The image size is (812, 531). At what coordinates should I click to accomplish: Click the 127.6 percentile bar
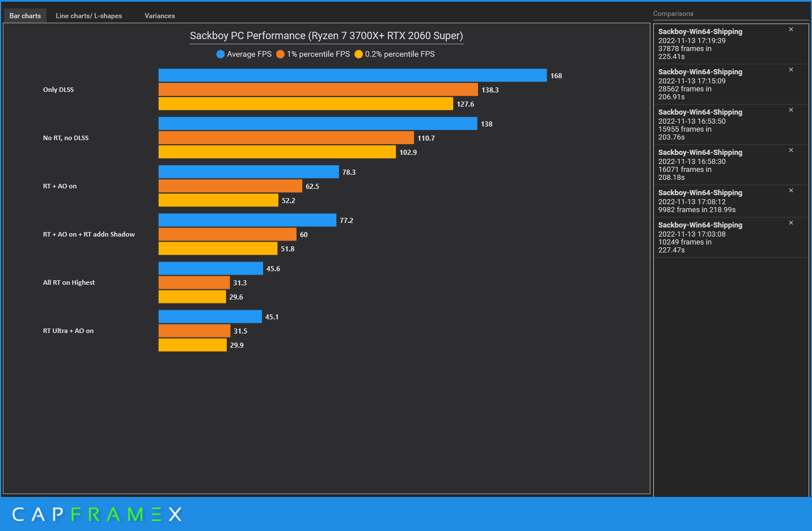coord(306,104)
